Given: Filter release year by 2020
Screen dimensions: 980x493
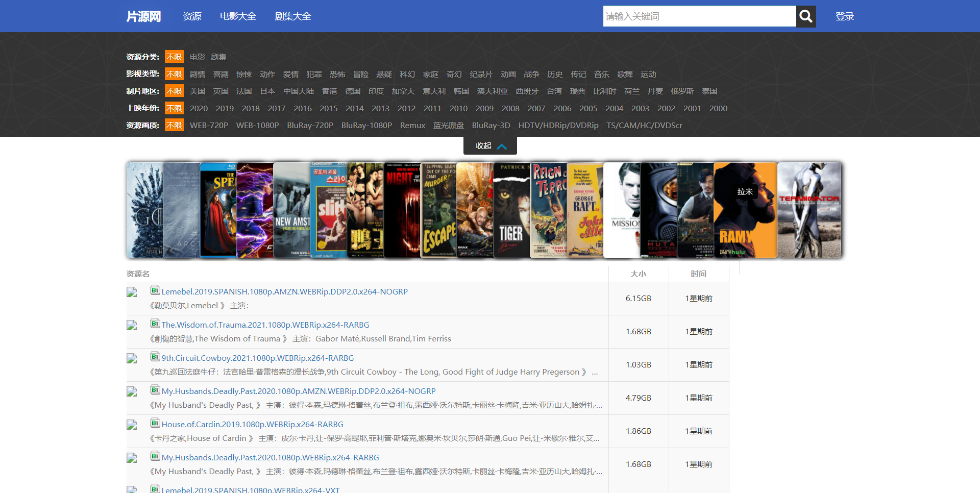Looking at the screenshot, I should (x=199, y=108).
